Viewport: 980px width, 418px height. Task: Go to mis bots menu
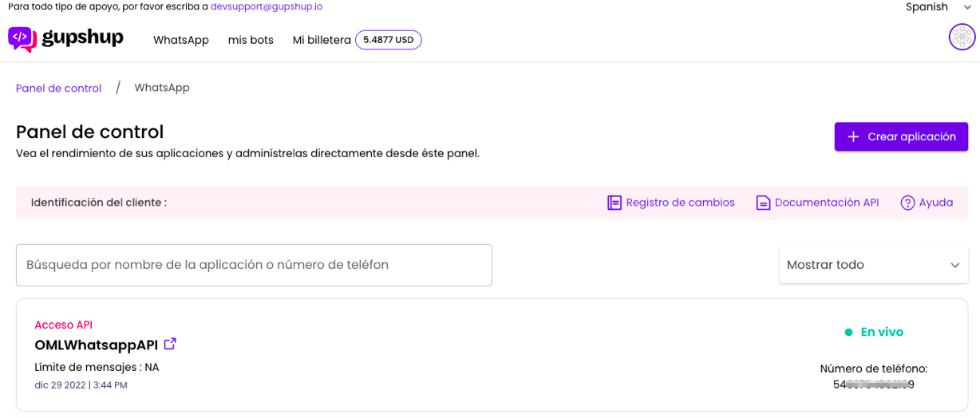click(x=251, y=40)
